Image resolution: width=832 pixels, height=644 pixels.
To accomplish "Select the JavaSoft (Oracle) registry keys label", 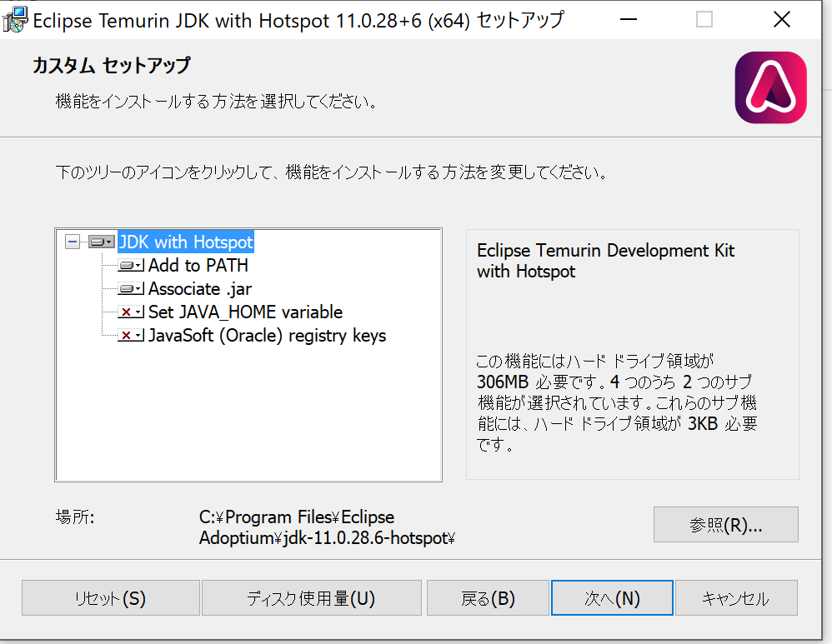I will (267, 336).
